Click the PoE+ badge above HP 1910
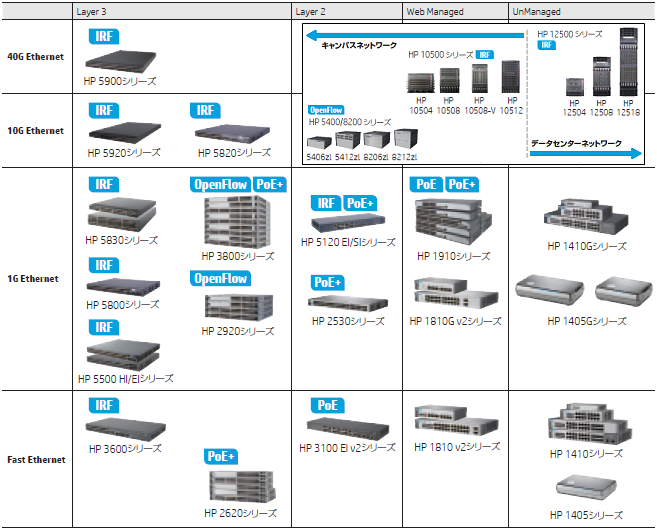 pos(462,184)
